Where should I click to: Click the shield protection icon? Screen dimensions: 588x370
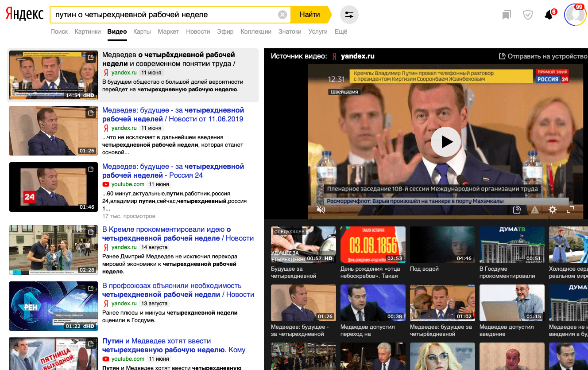pos(528,15)
